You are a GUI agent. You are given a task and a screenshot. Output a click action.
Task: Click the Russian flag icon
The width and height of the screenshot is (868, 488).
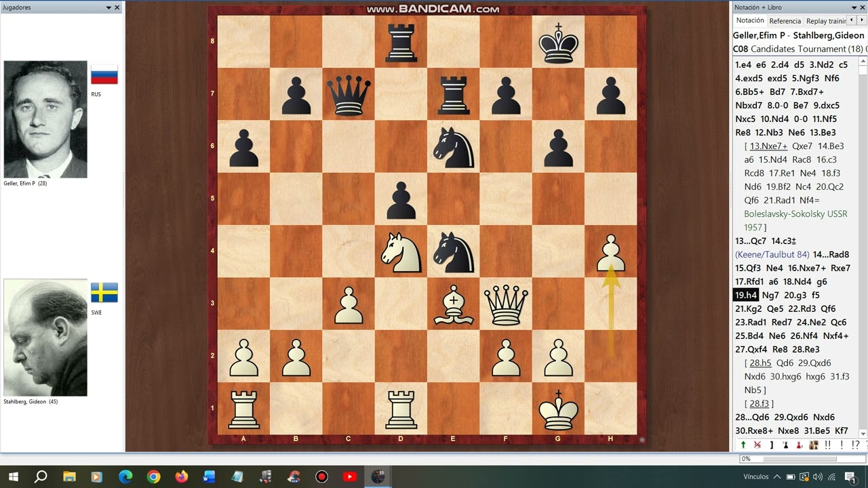[104, 75]
